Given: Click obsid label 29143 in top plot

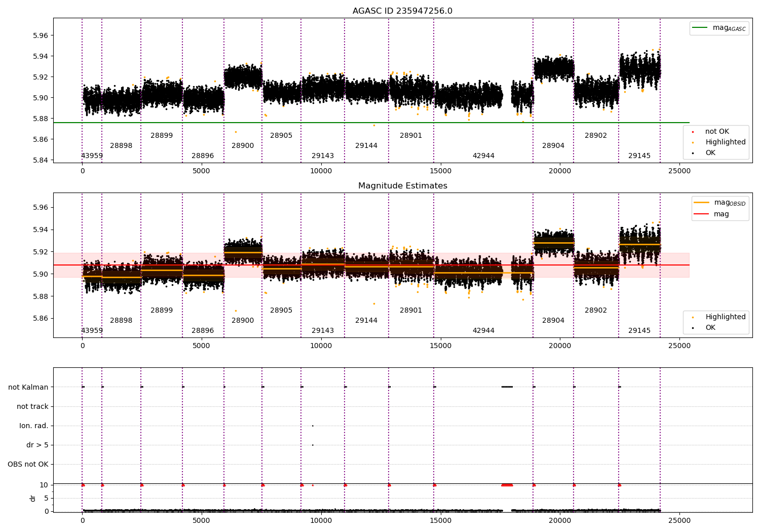Looking at the screenshot, I should click(x=323, y=156).
